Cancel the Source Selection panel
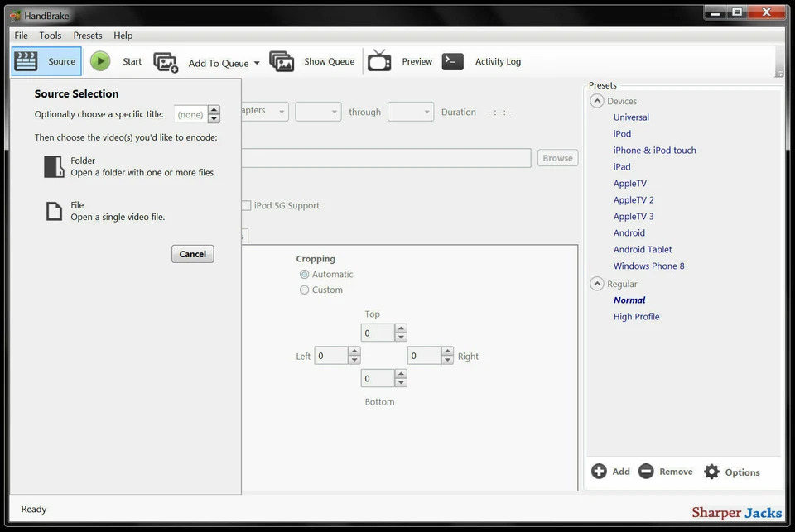 192,253
